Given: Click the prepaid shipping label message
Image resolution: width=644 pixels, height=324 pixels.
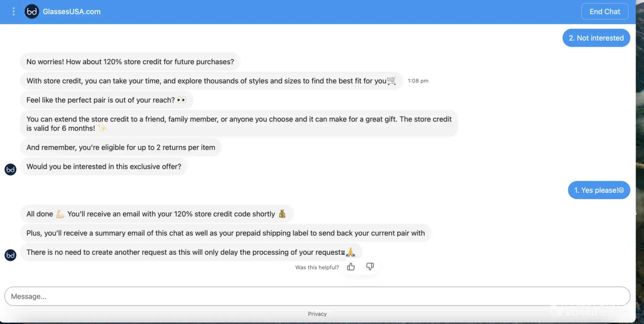Looking at the screenshot, I should 225,233.
